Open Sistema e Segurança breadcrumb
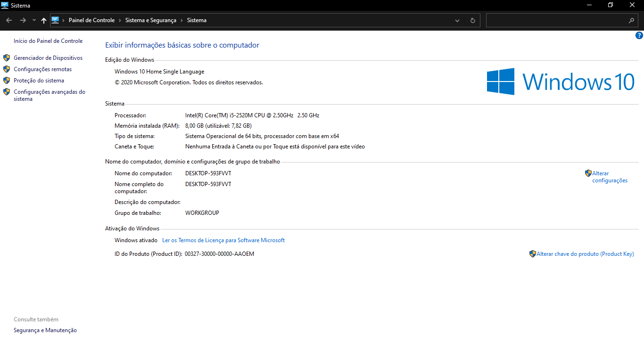The height and width of the screenshot is (343, 644). click(x=150, y=20)
